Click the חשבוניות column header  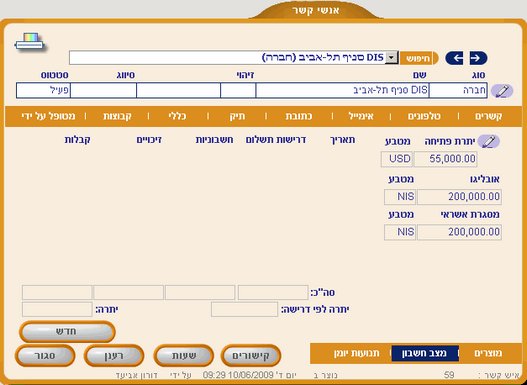click(x=214, y=140)
